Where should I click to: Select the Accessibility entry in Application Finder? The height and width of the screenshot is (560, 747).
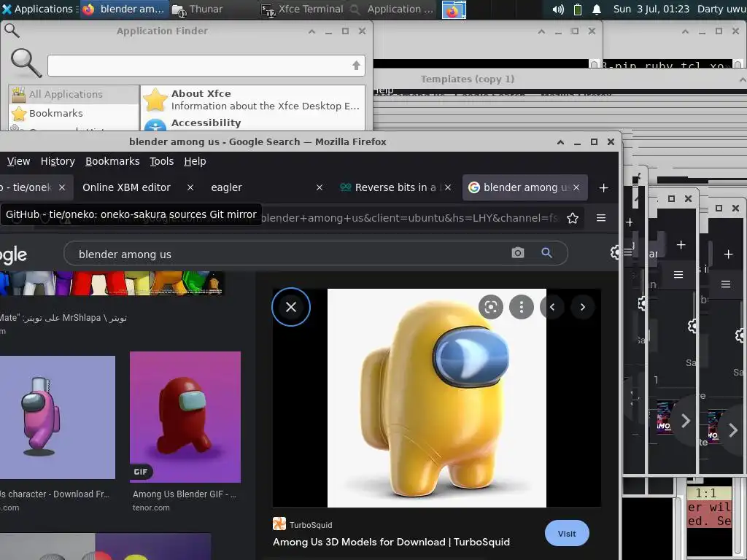click(x=252, y=123)
